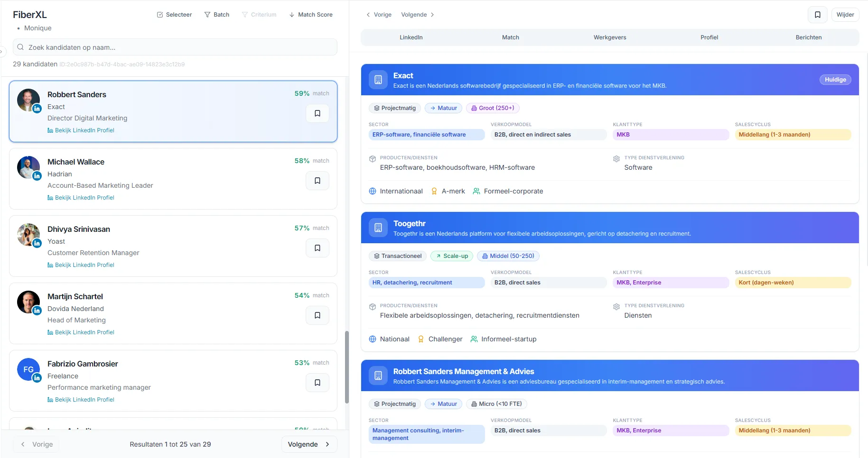Click the Wijder button
The height and width of the screenshot is (458, 868).
coord(845,15)
